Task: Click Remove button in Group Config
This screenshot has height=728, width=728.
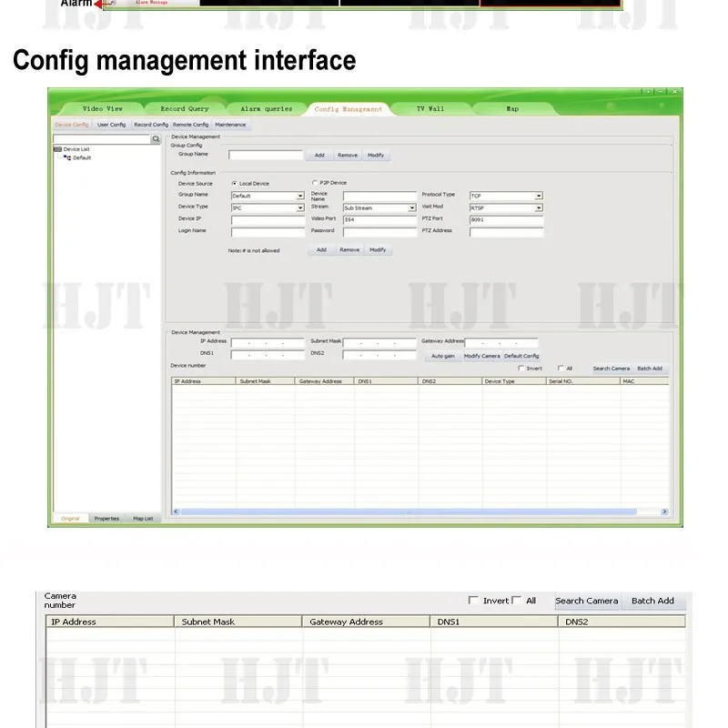Action: click(348, 155)
